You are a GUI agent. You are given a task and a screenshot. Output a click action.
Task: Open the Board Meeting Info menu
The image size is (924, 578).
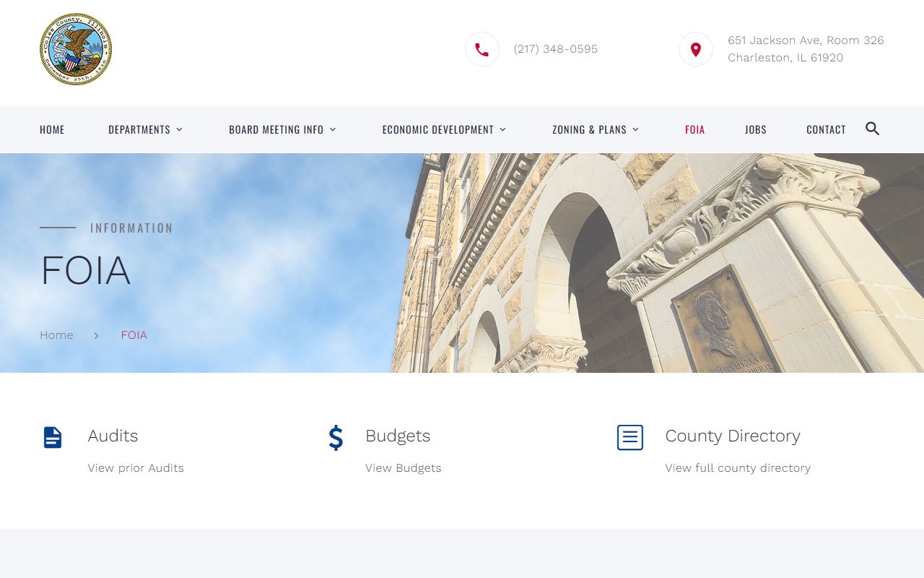click(276, 129)
